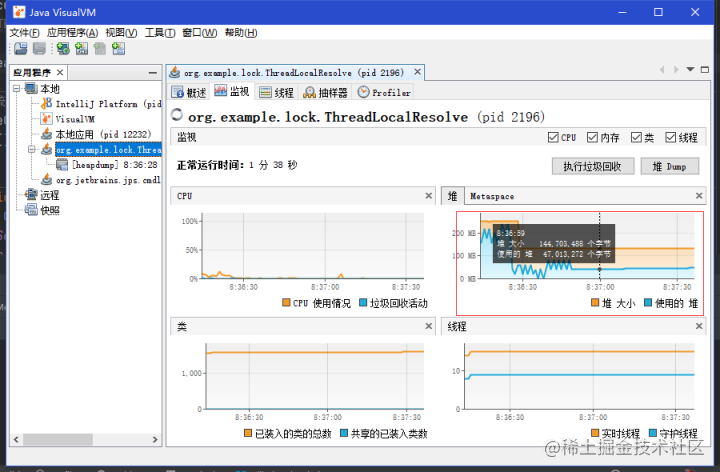Image resolution: width=720 pixels, height=472 pixels.
Task: Close the CPU chart panel
Action: pos(428,196)
